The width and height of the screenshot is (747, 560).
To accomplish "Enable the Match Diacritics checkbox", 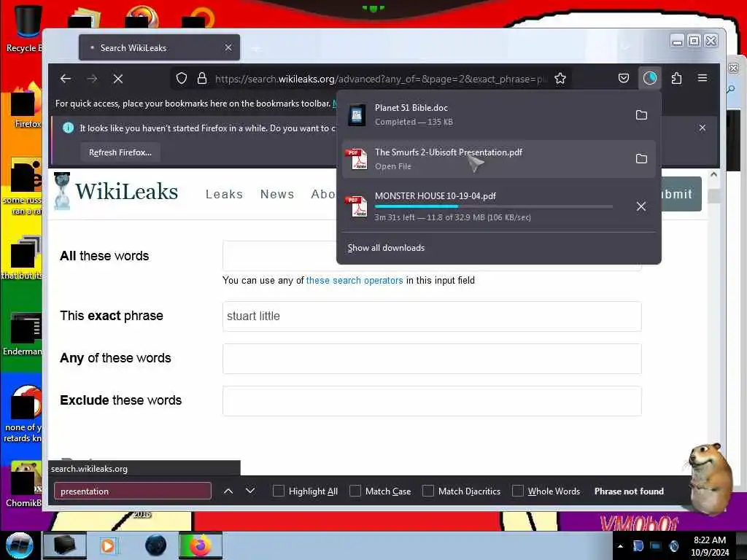I will [428, 491].
